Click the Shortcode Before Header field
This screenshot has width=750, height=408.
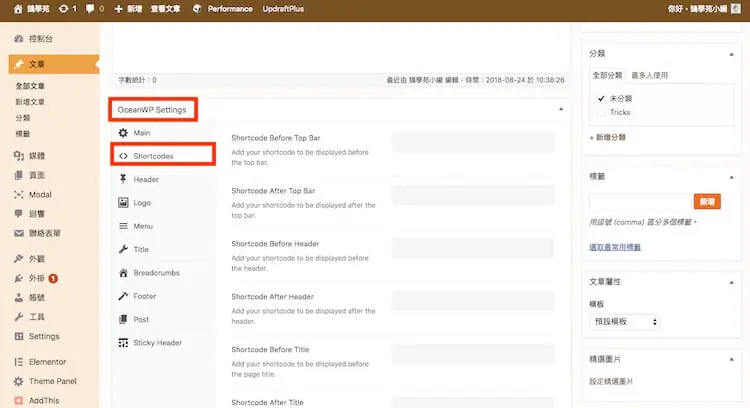coord(473,248)
